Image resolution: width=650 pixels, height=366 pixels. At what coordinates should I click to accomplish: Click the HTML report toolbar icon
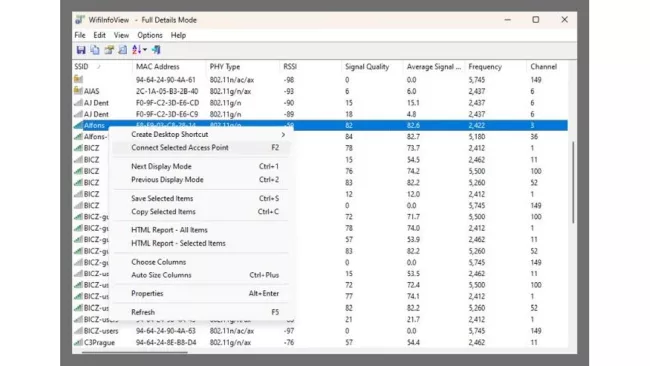pos(123,50)
